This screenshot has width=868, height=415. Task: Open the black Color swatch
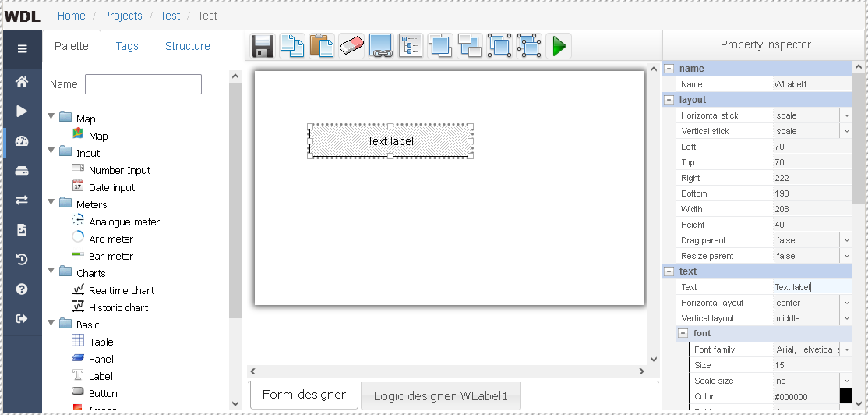click(x=846, y=396)
